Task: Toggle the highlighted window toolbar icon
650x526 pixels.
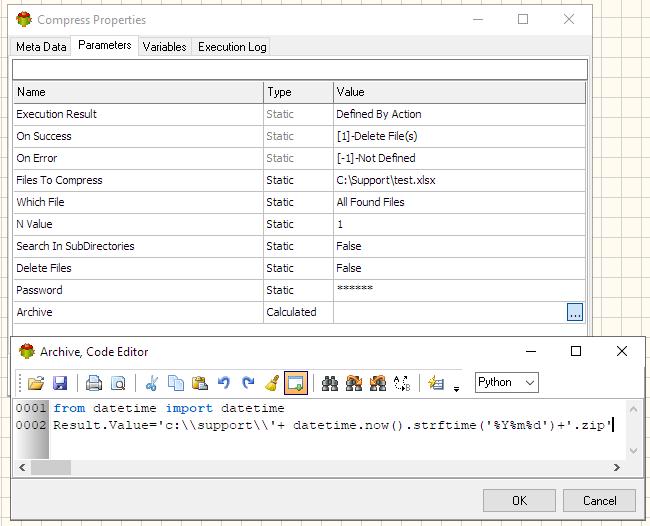Action: [296, 383]
